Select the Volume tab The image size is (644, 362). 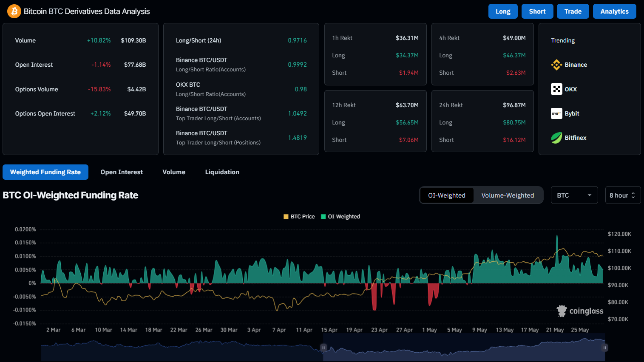point(174,172)
